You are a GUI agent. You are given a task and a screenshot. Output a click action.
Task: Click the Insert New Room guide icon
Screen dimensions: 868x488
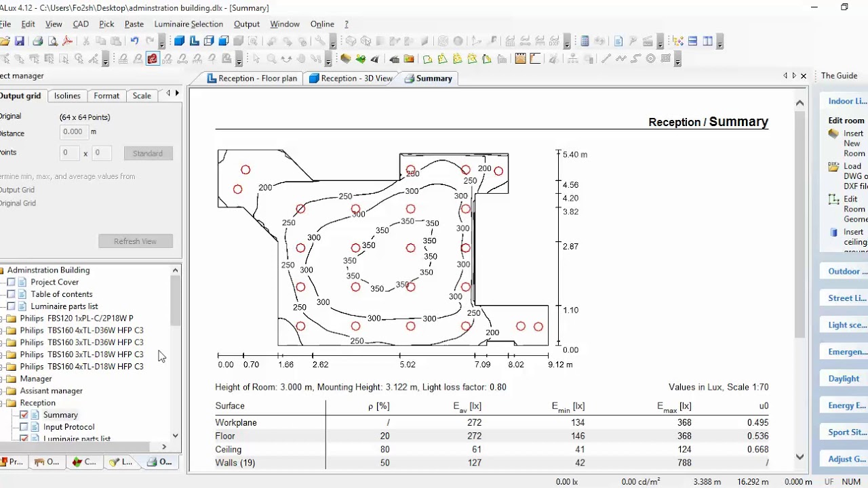coord(833,134)
